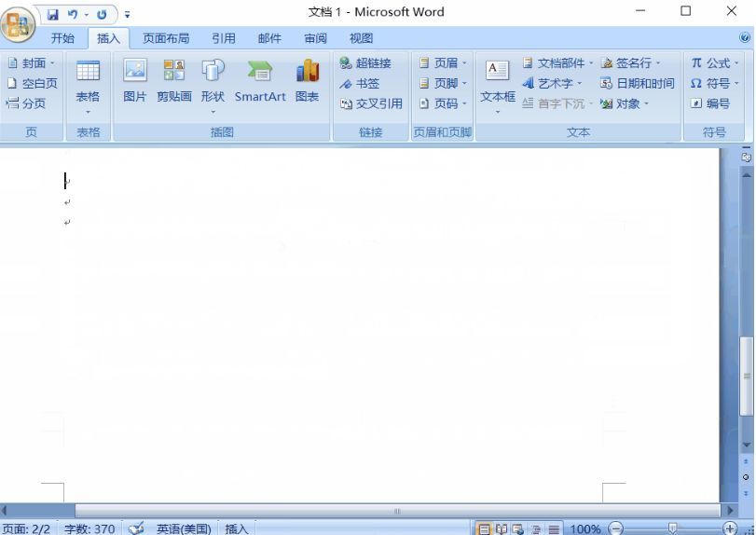Click the zoom slider handle
The width and height of the screenshot is (756, 535).
[x=673, y=528]
